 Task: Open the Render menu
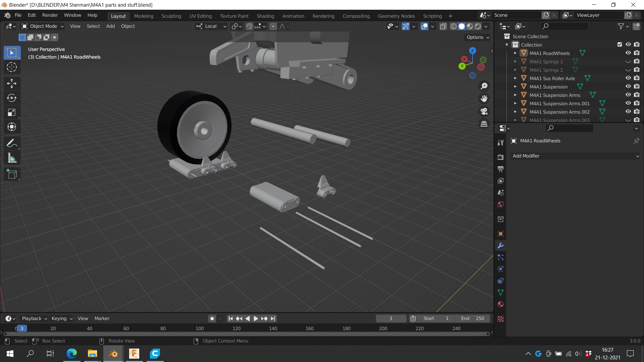50,15
